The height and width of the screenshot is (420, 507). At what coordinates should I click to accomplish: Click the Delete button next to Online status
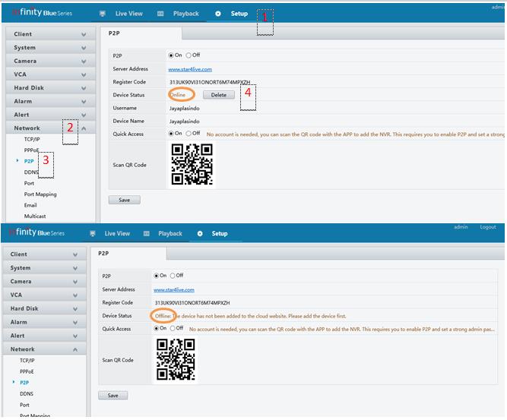click(218, 95)
